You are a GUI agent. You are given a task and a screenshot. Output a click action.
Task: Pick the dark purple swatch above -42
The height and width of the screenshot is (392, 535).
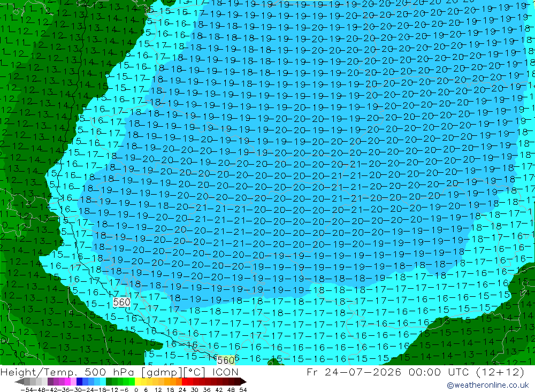point(50,382)
